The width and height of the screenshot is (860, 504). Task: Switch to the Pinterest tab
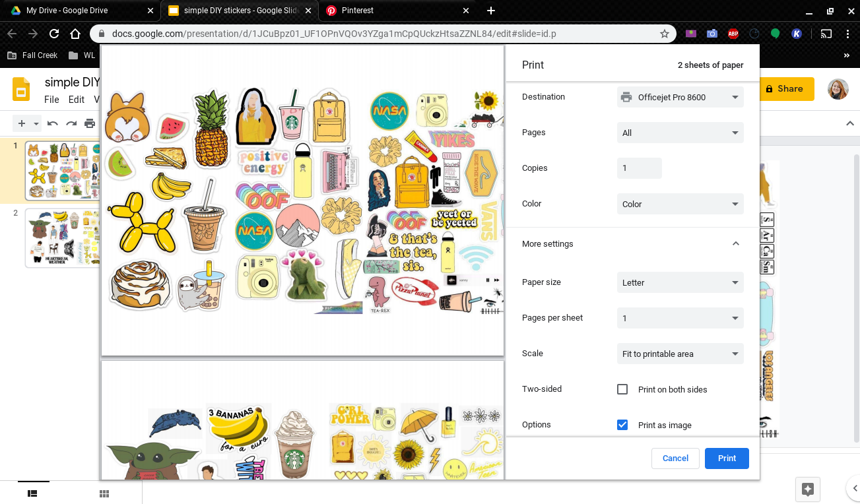pos(389,11)
